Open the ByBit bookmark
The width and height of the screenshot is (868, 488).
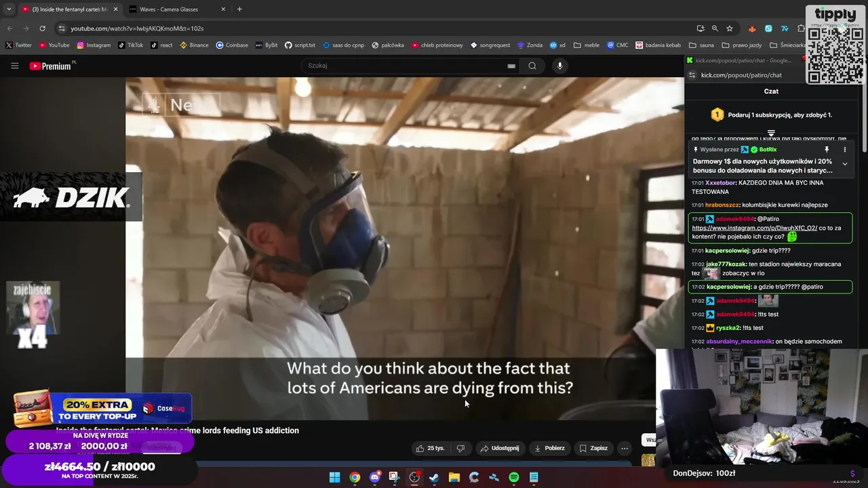(267, 45)
